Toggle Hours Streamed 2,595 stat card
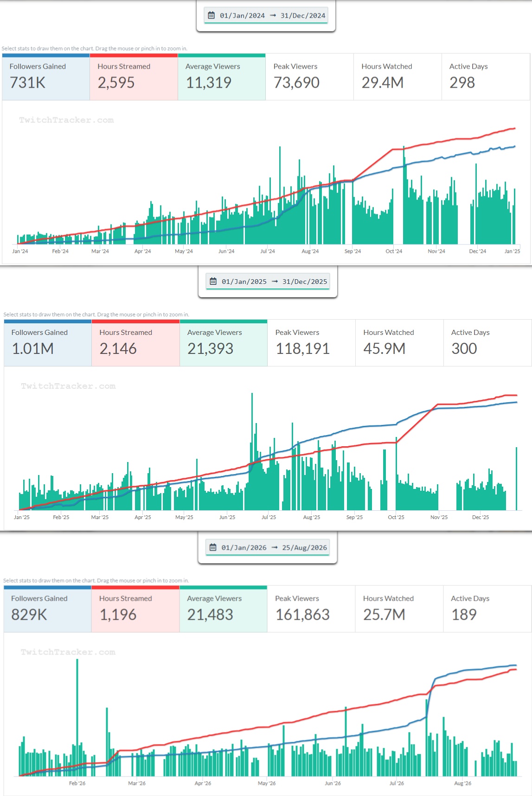532x796 pixels. pos(134,77)
